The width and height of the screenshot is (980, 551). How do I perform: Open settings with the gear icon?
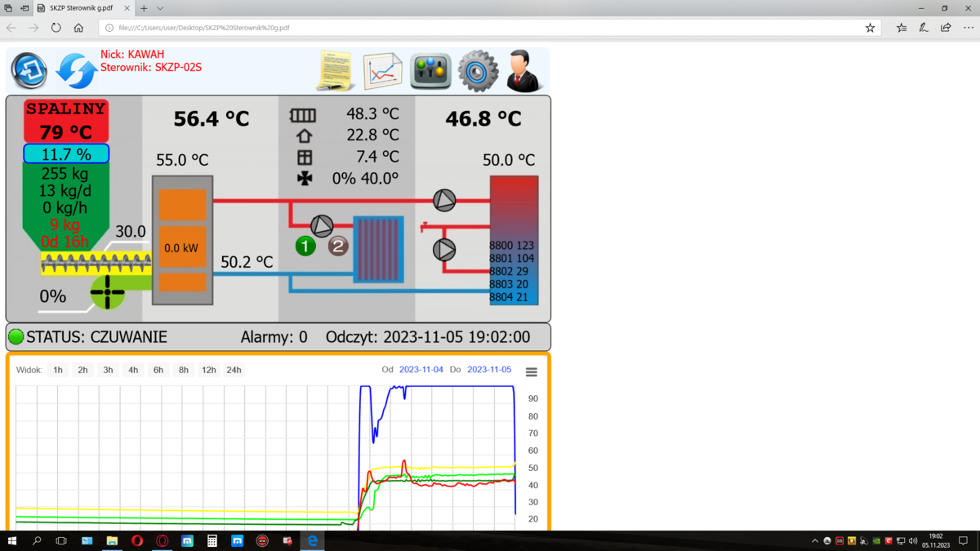pos(478,71)
